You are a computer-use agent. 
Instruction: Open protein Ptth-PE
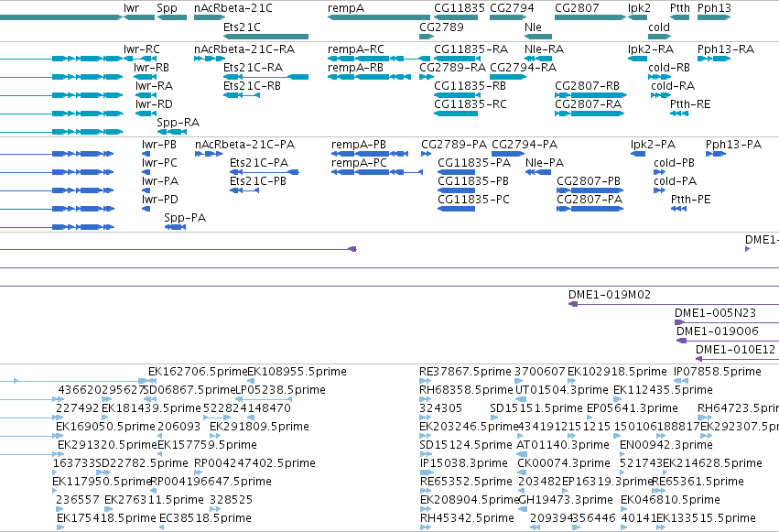pos(678,209)
